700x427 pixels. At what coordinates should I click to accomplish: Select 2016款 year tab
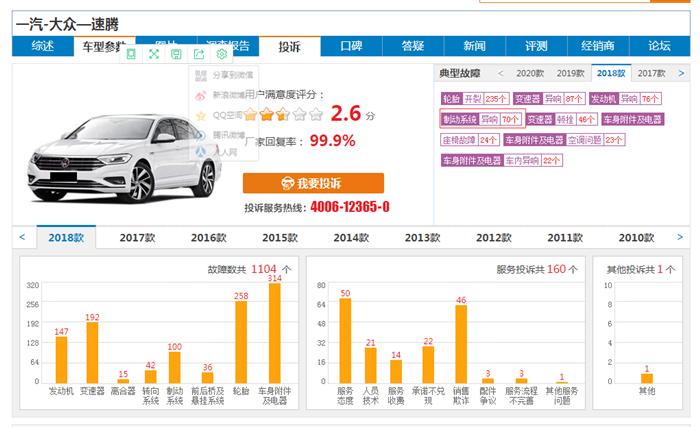pos(208,238)
